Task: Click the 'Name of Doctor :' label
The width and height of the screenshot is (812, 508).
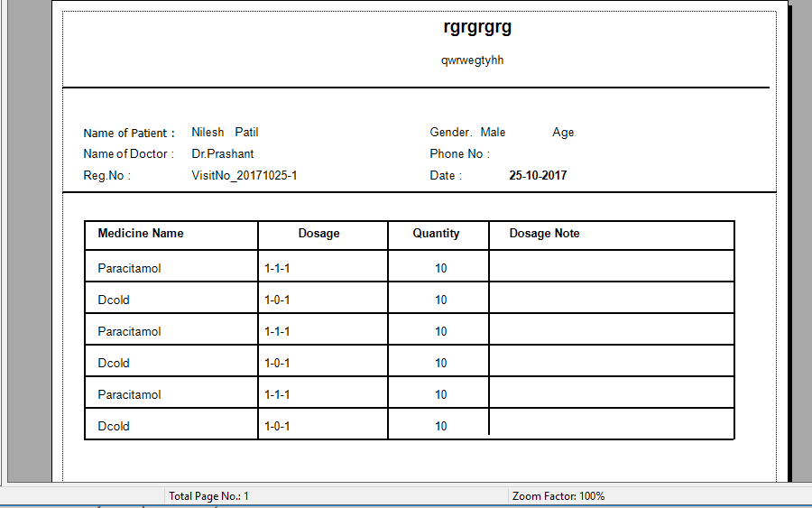Action: point(128,153)
